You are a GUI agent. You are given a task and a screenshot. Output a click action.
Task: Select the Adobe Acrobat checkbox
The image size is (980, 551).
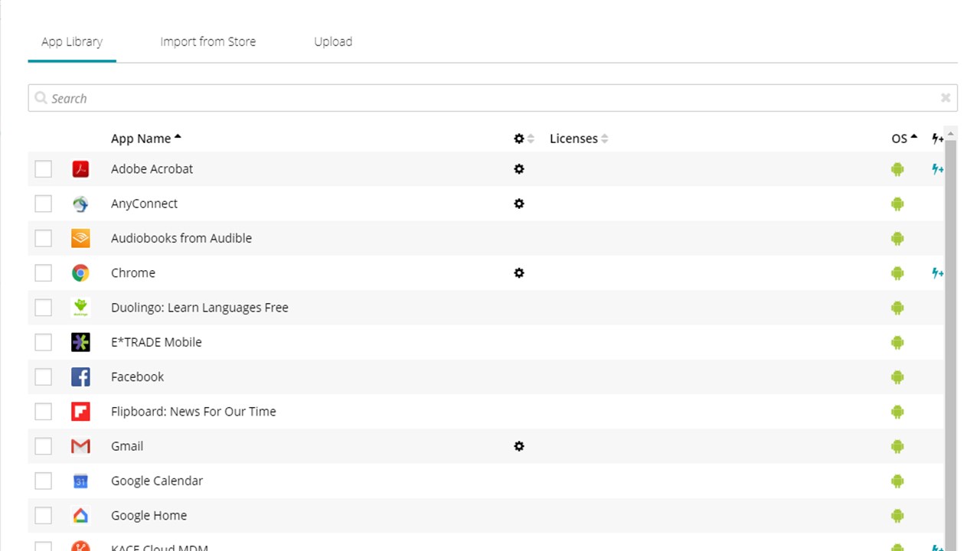tap(44, 169)
